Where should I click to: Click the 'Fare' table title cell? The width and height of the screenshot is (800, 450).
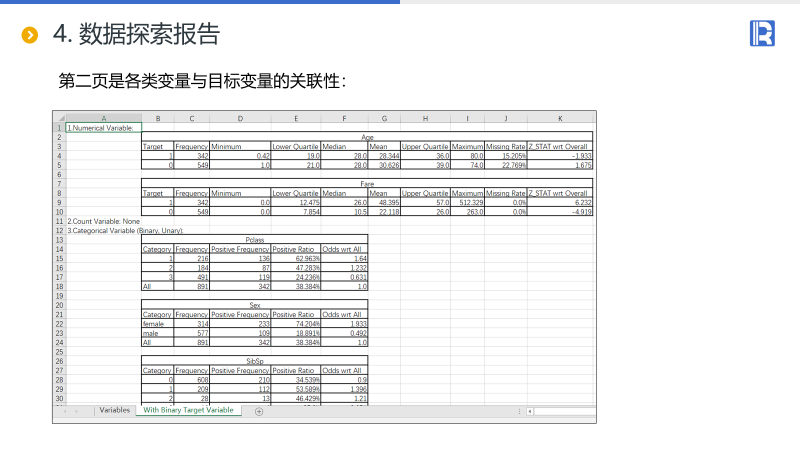coord(367,184)
